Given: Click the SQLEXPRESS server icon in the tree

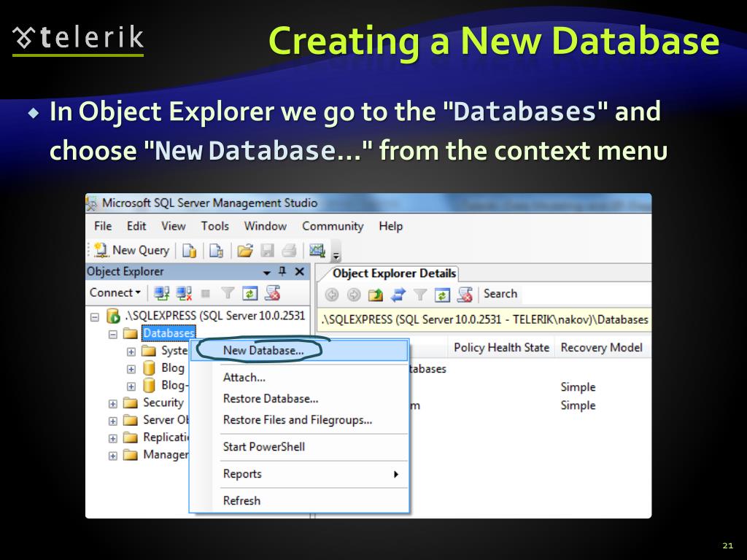Looking at the screenshot, I should click(113, 316).
